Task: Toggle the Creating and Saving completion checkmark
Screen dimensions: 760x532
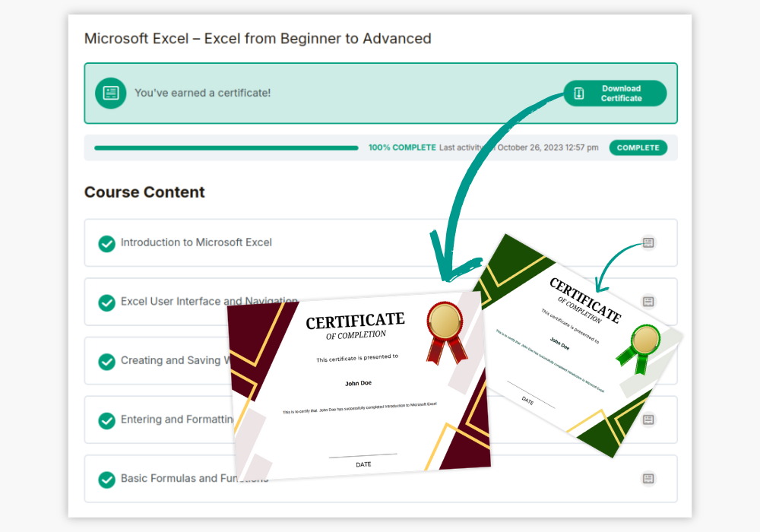Action: pos(107,361)
